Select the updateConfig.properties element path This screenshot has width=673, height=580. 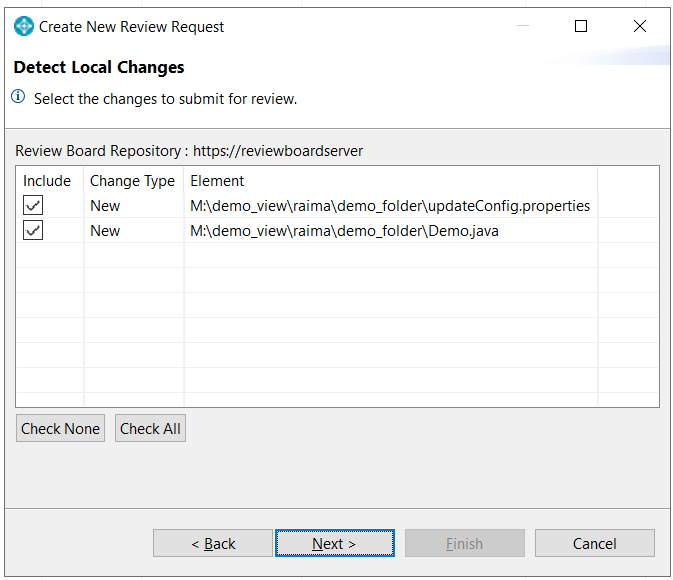click(390, 206)
